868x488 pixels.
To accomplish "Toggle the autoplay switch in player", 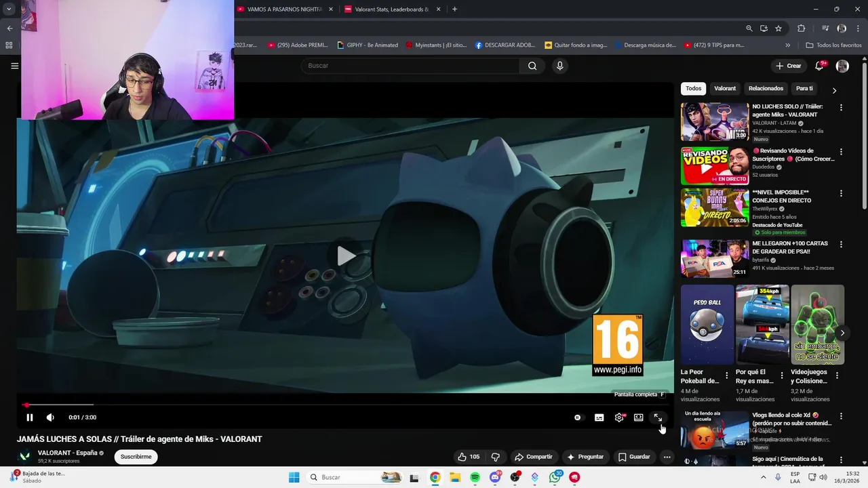I will (x=578, y=418).
